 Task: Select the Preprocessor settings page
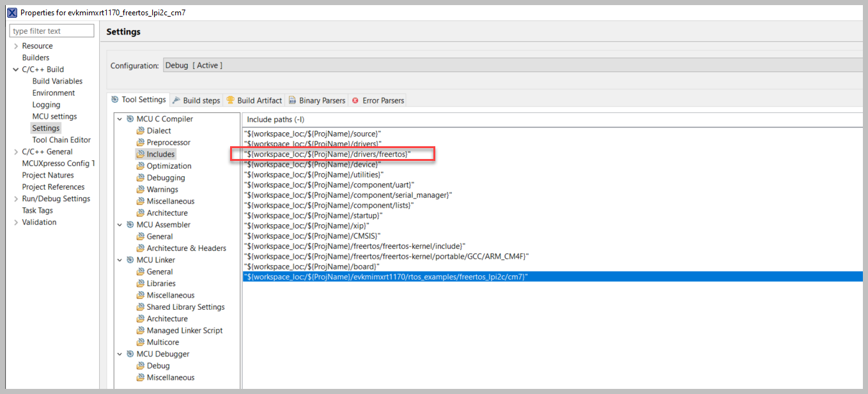tap(168, 142)
